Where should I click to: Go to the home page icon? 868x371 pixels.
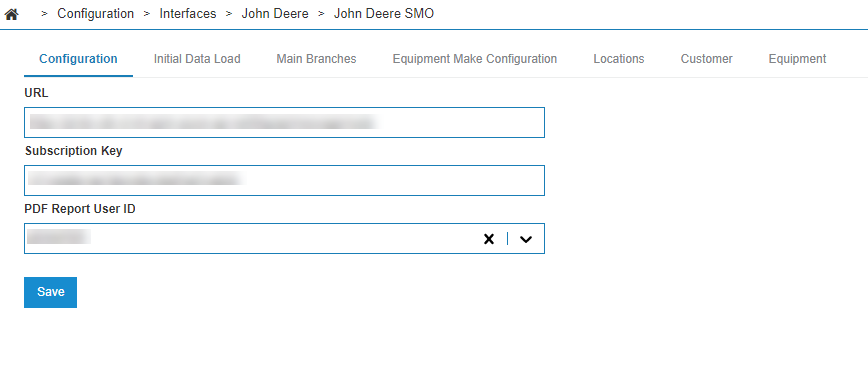click(11, 14)
